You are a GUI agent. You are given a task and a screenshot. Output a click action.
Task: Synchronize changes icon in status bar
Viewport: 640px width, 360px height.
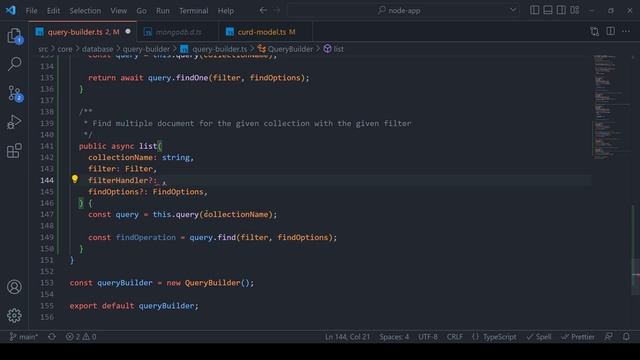(x=52, y=337)
